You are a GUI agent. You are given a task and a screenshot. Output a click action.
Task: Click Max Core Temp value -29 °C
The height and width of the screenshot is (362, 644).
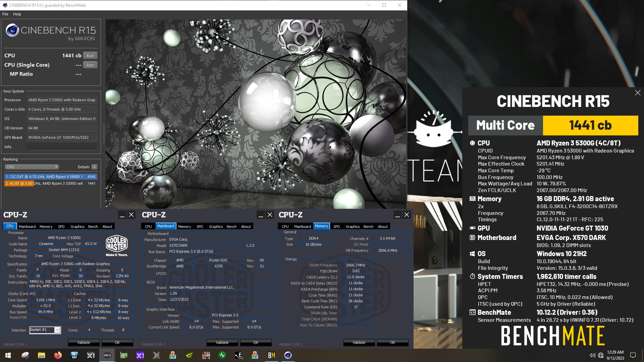point(543,171)
